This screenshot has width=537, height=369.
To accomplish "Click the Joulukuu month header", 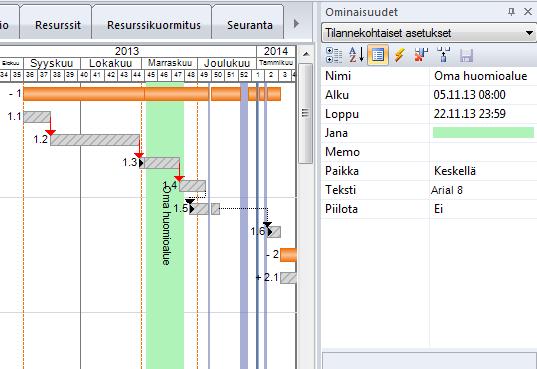I will (227, 63).
